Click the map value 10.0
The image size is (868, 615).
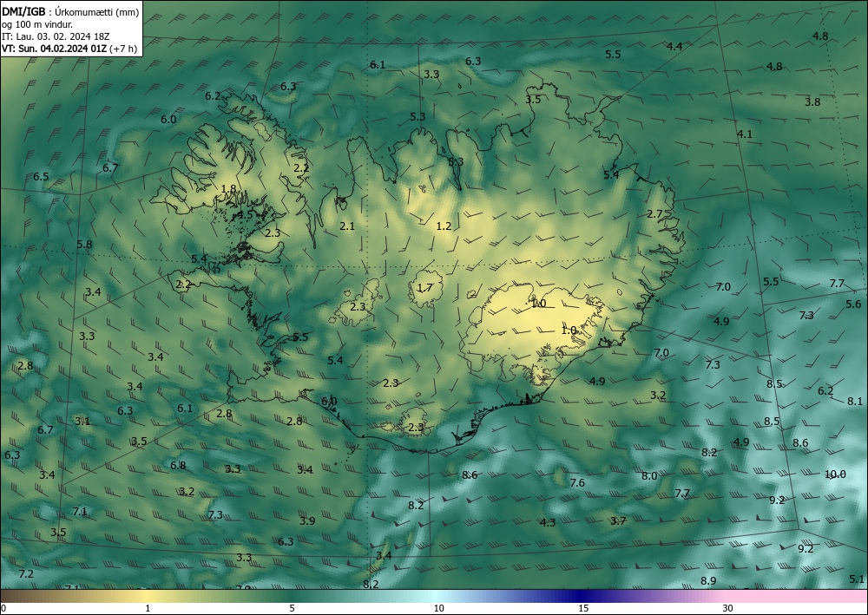click(835, 474)
